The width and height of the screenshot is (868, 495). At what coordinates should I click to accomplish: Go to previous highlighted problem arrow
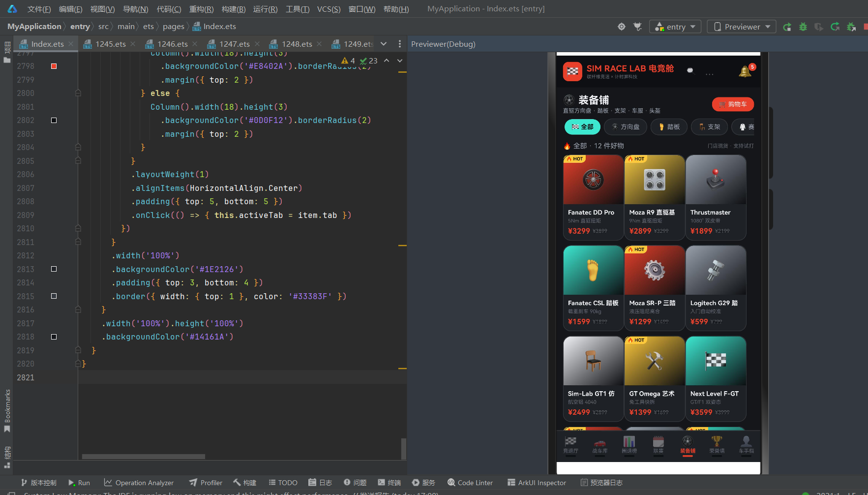tap(387, 61)
